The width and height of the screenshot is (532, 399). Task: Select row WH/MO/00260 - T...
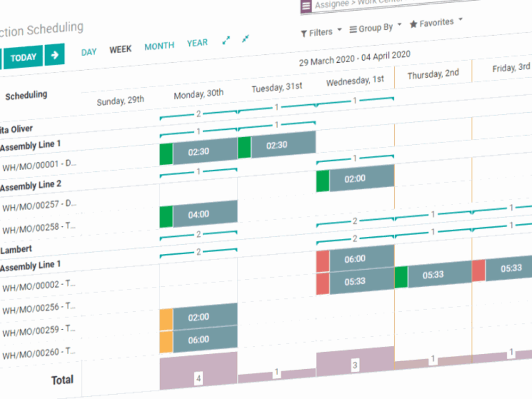pyautogui.click(x=39, y=353)
